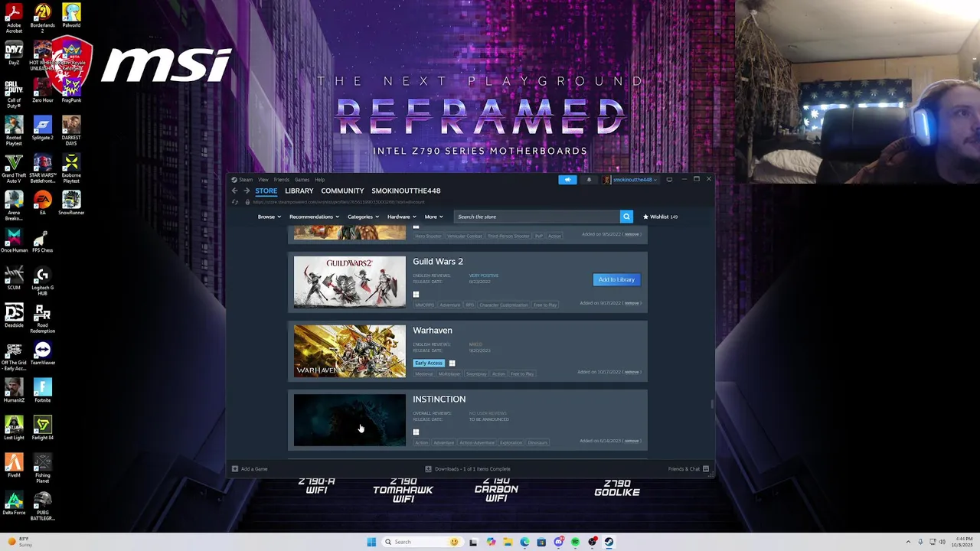Open the SMOKINOUTTHE448 profile tab
This screenshot has width=980, height=551.
point(406,191)
